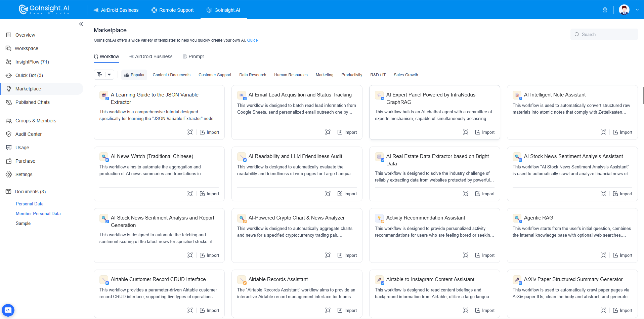Open the user account dropdown chevron
The width and height of the screenshot is (644, 319).
637,10
